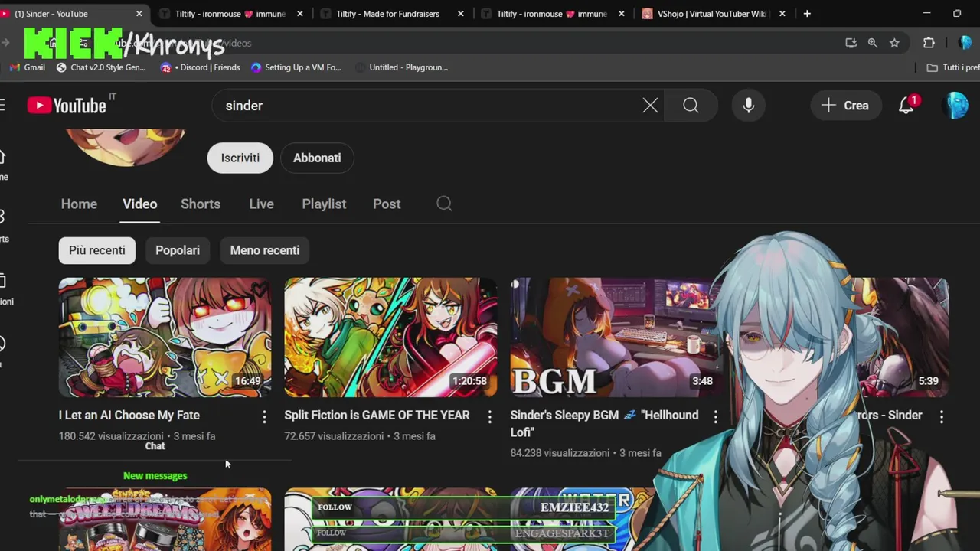This screenshot has height=551, width=980.
Task: Close the Tiltify - Made for Fundraisers tab
Action: (x=460, y=14)
